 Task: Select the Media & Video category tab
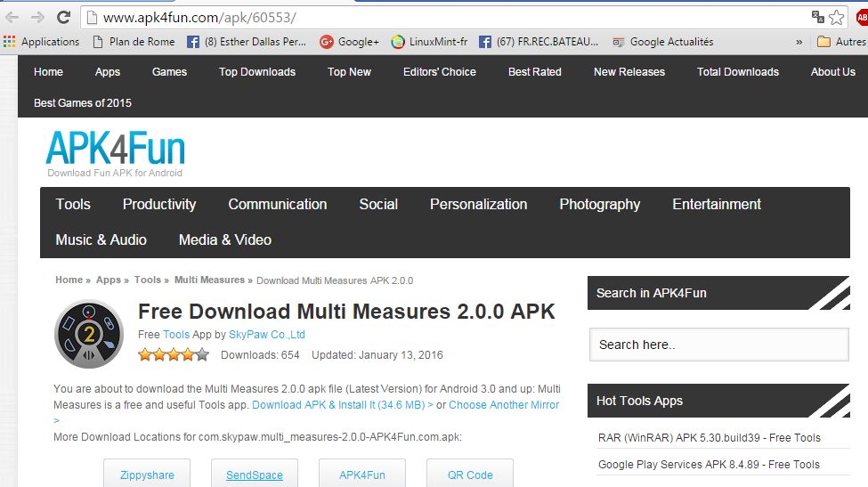tap(224, 239)
